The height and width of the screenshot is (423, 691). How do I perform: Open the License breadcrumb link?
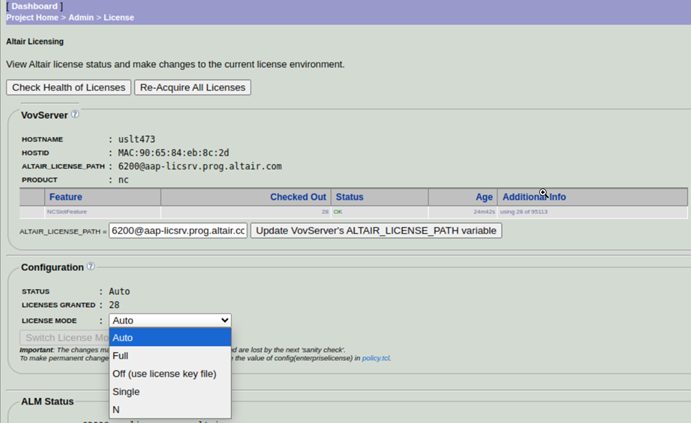tap(119, 18)
